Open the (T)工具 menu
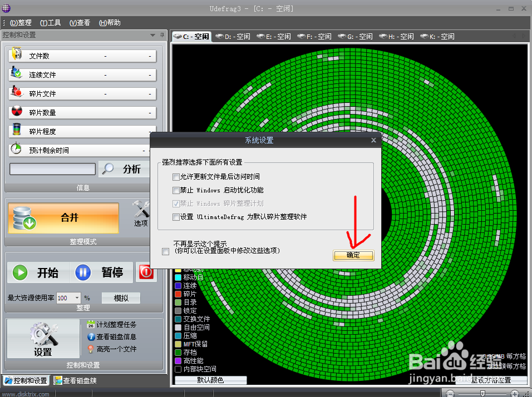 pos(50,23)
